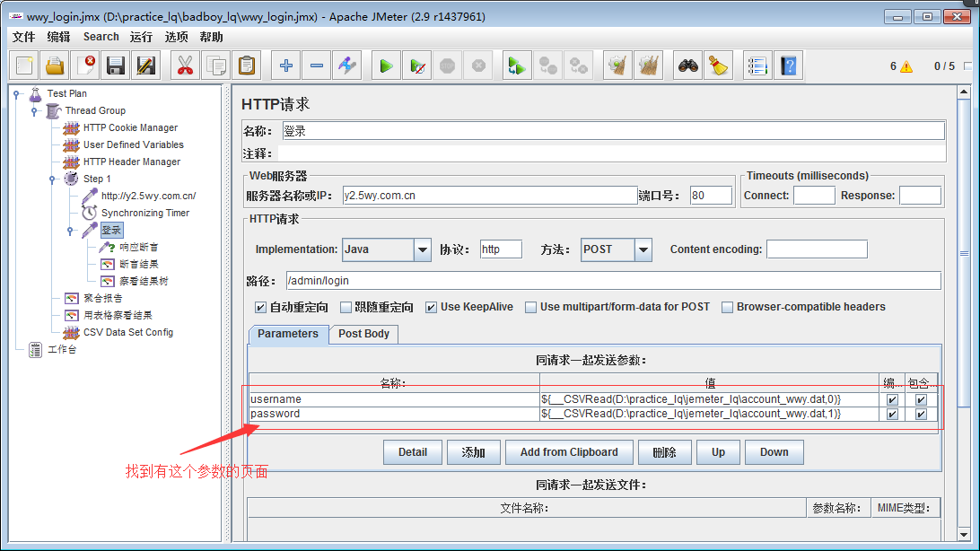Open search with binoculars icon
Image resolution: width=980 pixels, height=551 pixels.
click(687, 66)
